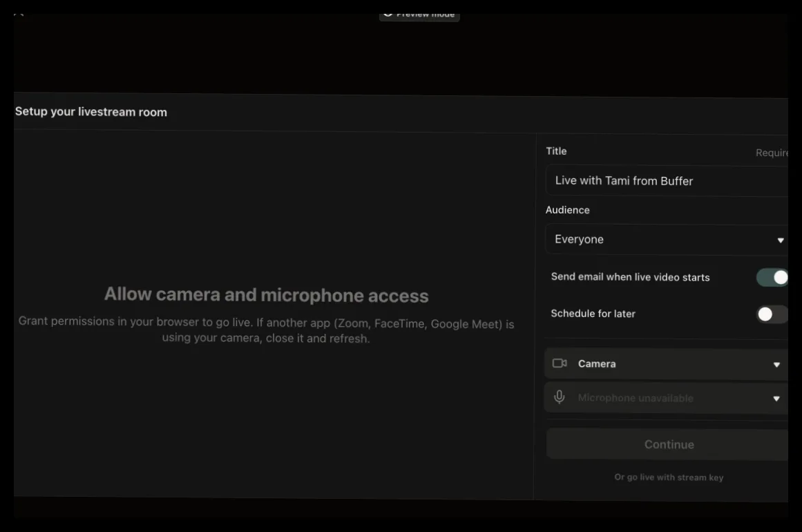
Task: Choose Or go live with stream key
Action: pyautogui.click(x=669, y=477)
